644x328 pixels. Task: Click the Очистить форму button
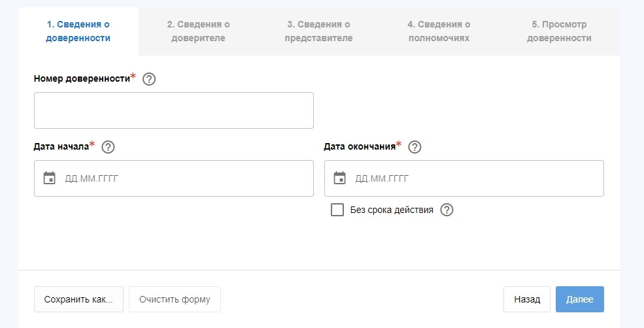(x=175, y=299)
